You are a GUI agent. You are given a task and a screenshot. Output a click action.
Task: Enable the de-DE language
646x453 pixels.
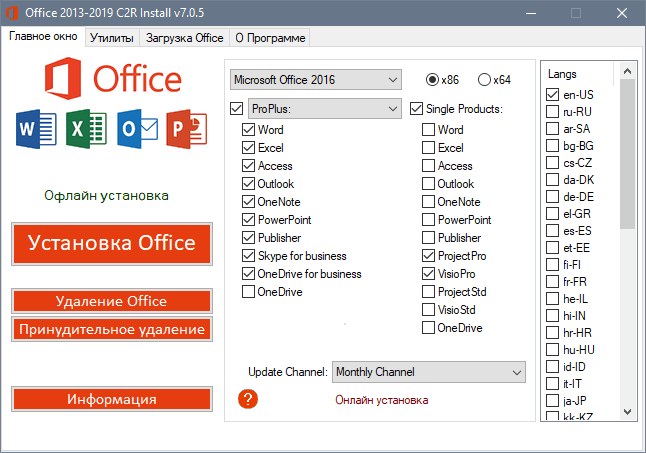coord(552,196)
